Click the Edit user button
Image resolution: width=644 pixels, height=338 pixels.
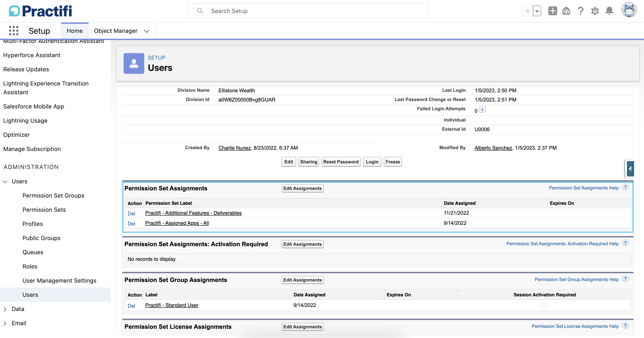tap(289, 162)
